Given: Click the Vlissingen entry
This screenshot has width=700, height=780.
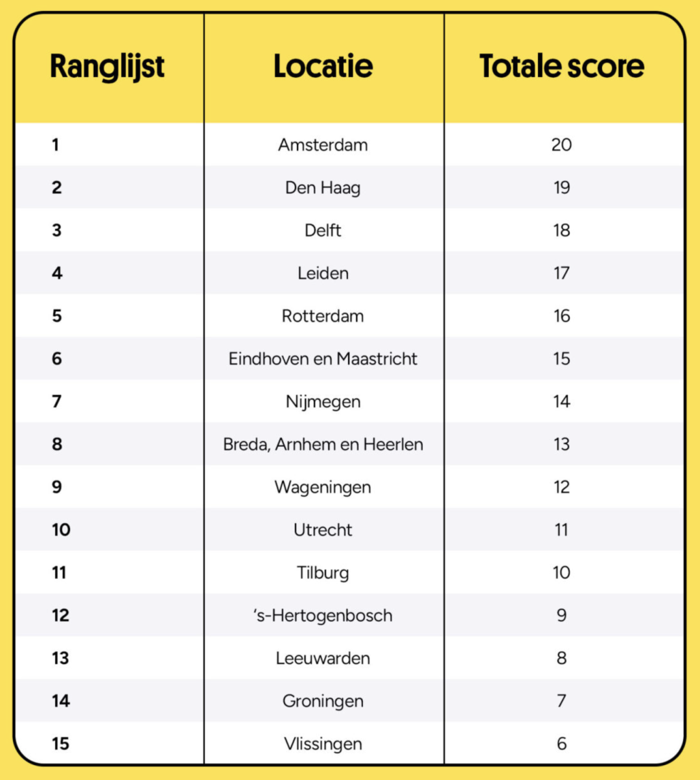Looking at the screenshot, I should [x=323, y=744].
